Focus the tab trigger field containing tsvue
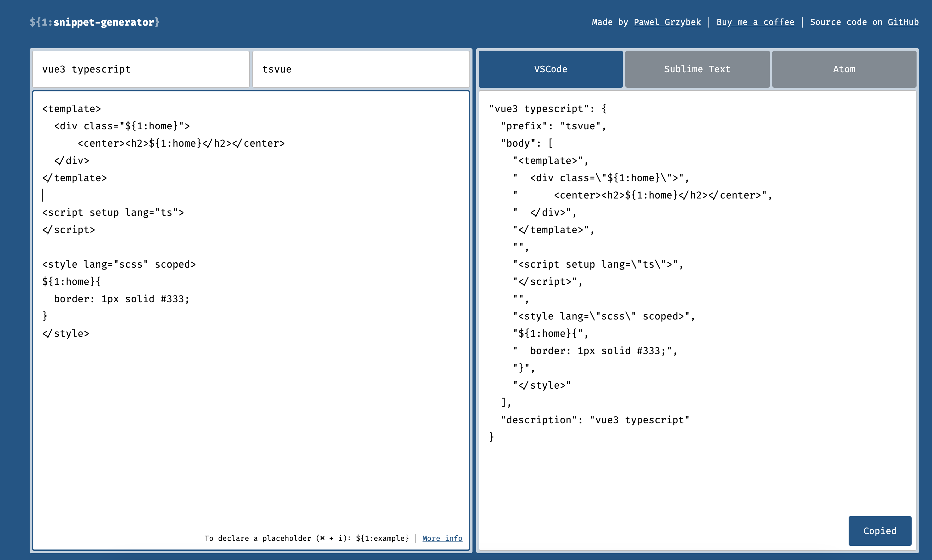 click(361, 69)
